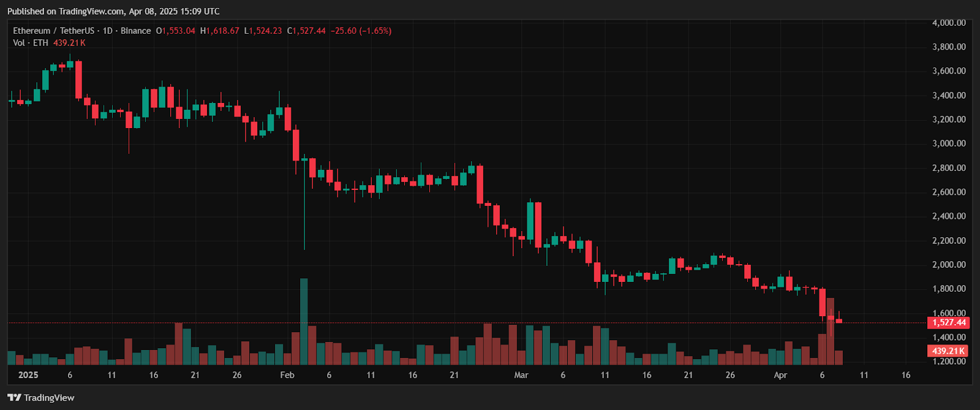The image size is (980, 410).
Task: Click the latest red candle at the chart's right edge
Action: tap(839, 319)
